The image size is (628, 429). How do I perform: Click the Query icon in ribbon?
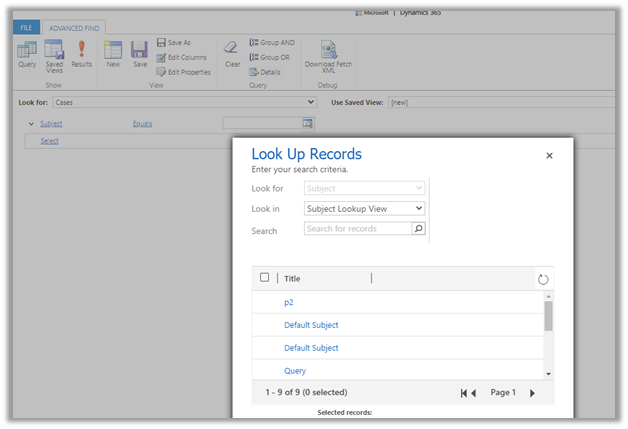tap(27, 51)
